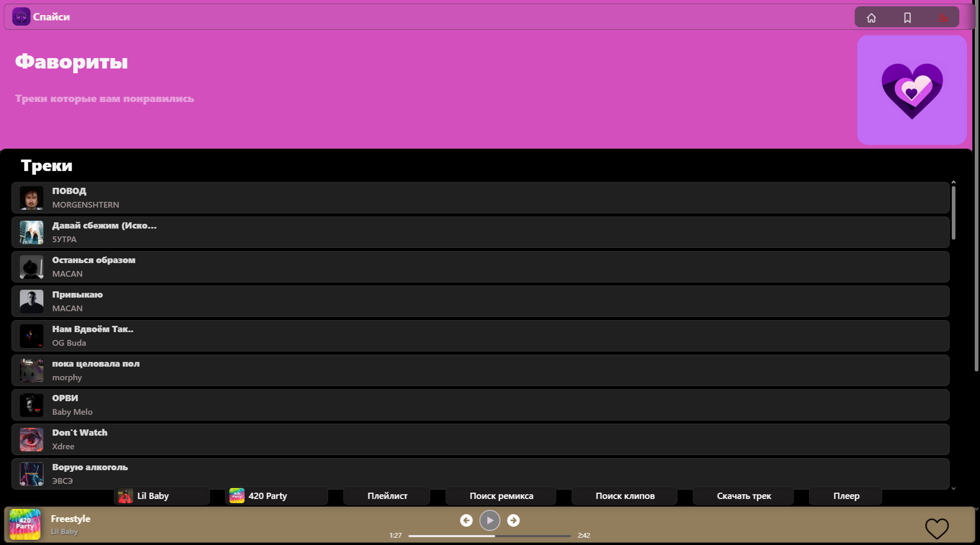The height and width of the screenshot is (545, 980).
Task: Click the Скачать трек button
Action: (x=744, y=496)
